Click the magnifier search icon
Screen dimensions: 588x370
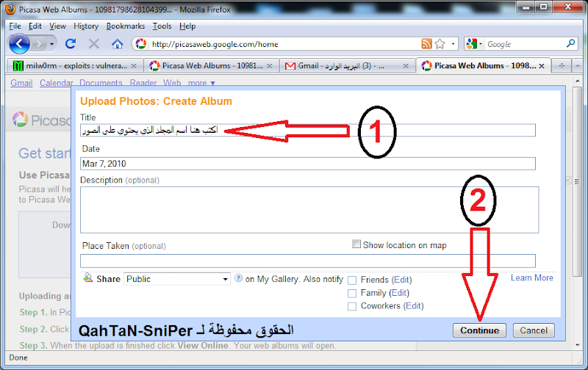pyautogui.click(x=571, y=44)
